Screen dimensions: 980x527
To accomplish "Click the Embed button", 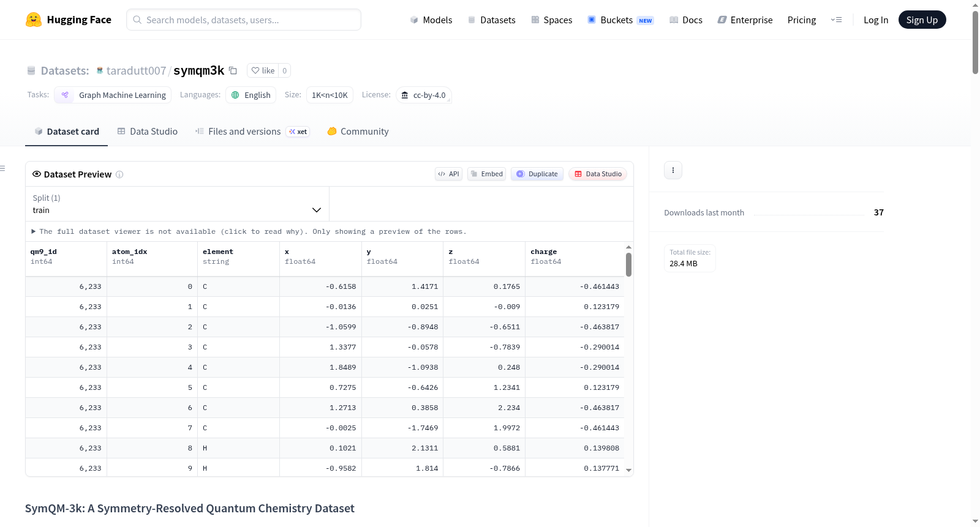I will 487,174.
